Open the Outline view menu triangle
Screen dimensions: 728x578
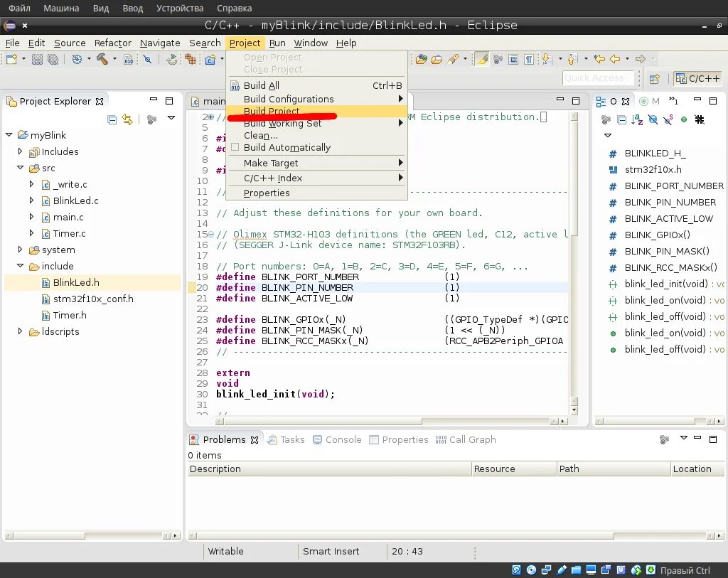click(x=608, y=136)
